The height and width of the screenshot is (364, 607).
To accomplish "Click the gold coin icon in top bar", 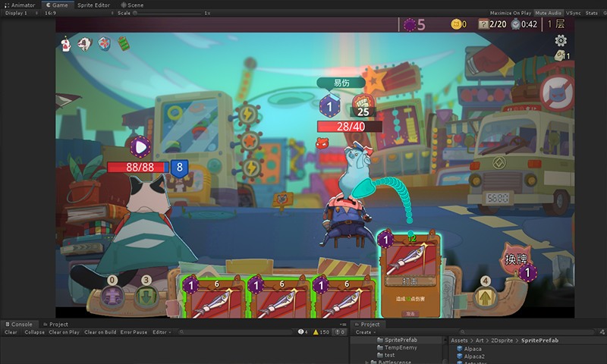I will tap(457, 24).
